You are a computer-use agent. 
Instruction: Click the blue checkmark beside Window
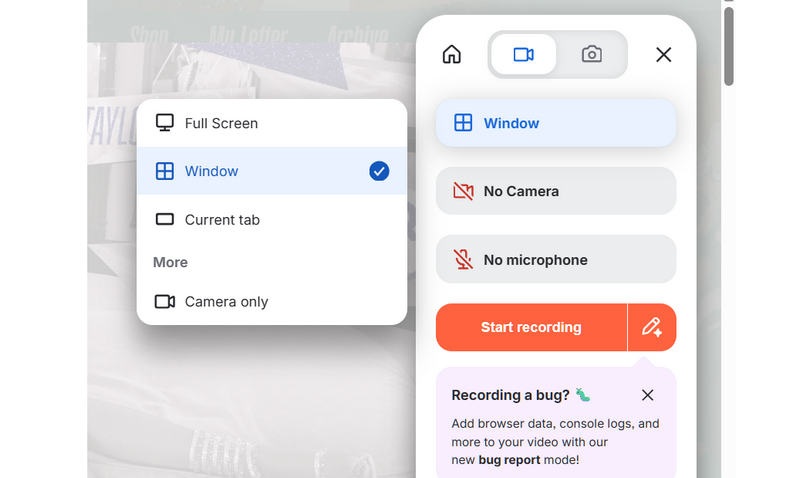pos(379,171)
